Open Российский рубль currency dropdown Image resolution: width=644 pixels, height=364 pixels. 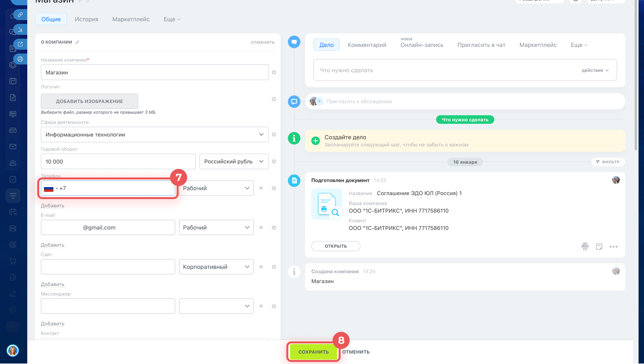pyautogui.click(x=234, y=162)
